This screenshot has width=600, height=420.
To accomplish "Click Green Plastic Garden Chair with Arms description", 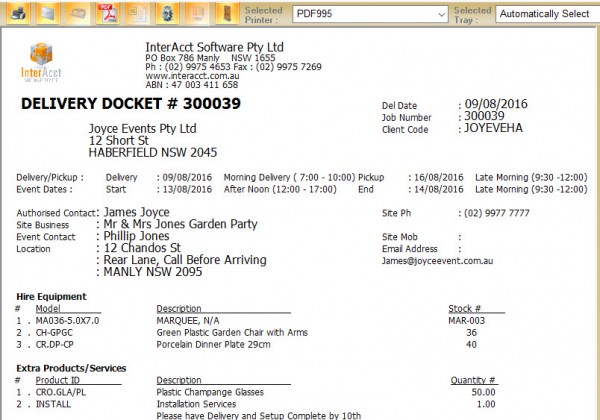I will 232,332.
